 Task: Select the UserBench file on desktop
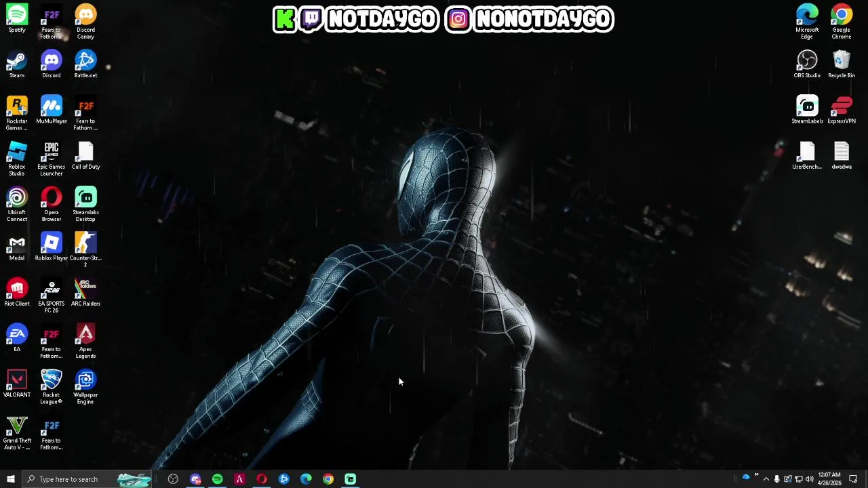(x=807, y=155)
